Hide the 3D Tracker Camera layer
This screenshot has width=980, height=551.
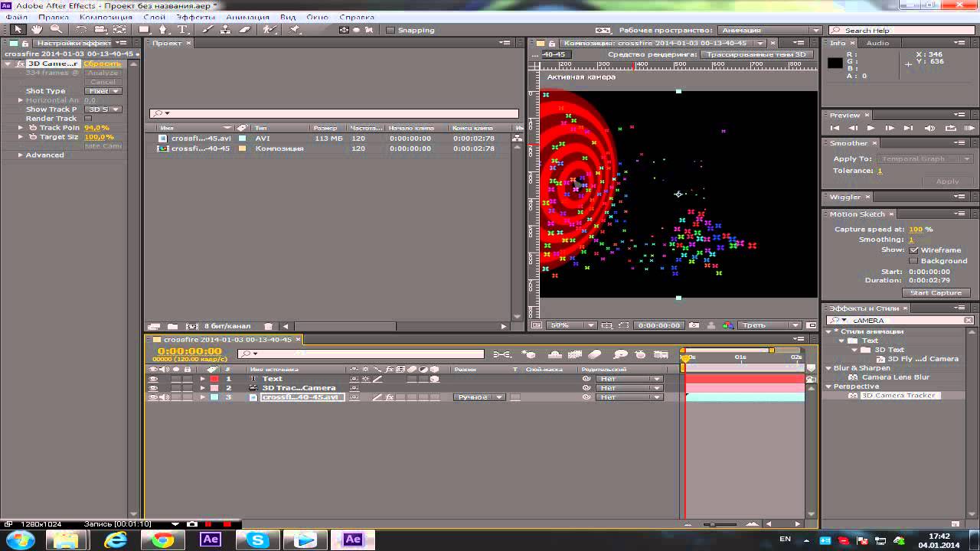click(153, 388)
